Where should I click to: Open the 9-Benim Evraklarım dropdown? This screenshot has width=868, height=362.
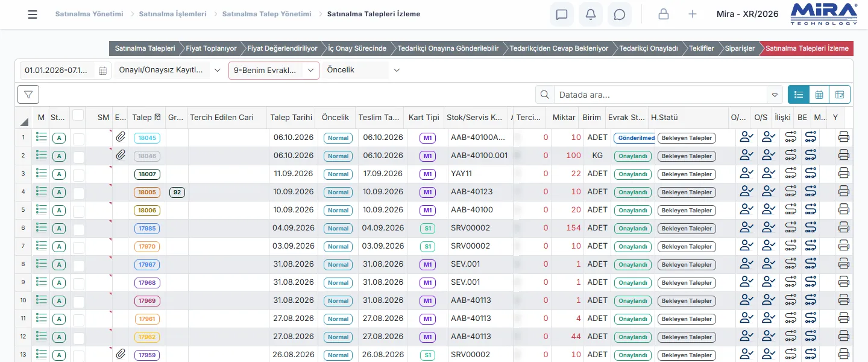coord(274,70)
